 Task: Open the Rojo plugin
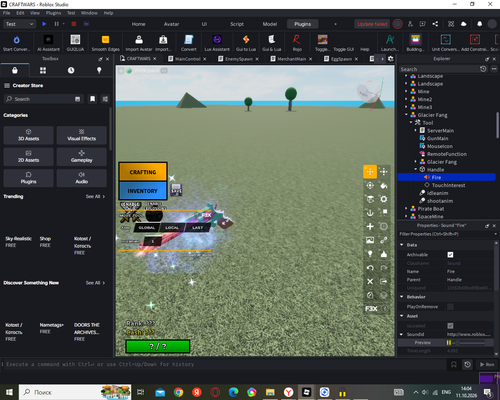[x=297, y=43]
